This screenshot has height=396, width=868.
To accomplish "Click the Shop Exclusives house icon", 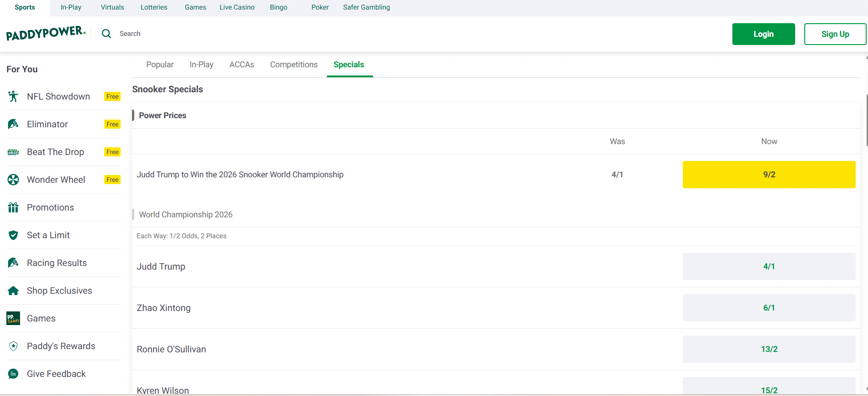I will (13, 291).
